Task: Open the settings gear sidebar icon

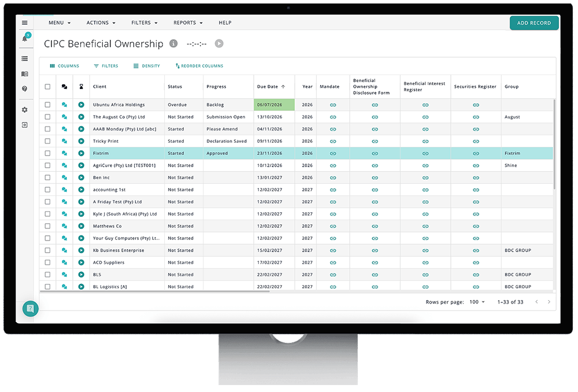Action: pos(25,110)
